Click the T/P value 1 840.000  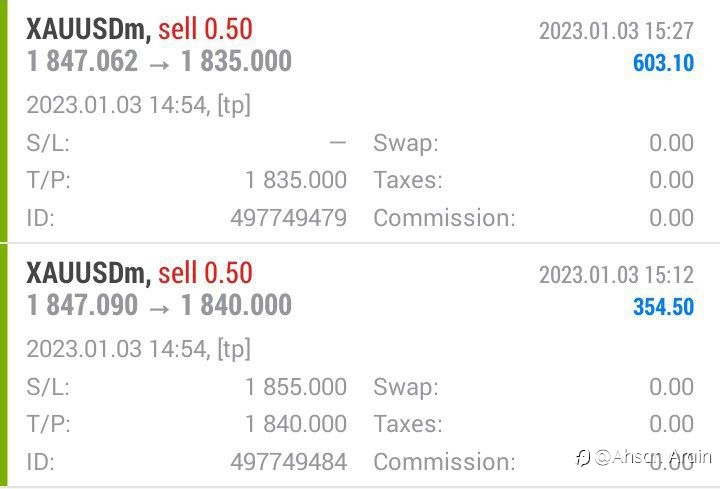click(x=296, y=423)
